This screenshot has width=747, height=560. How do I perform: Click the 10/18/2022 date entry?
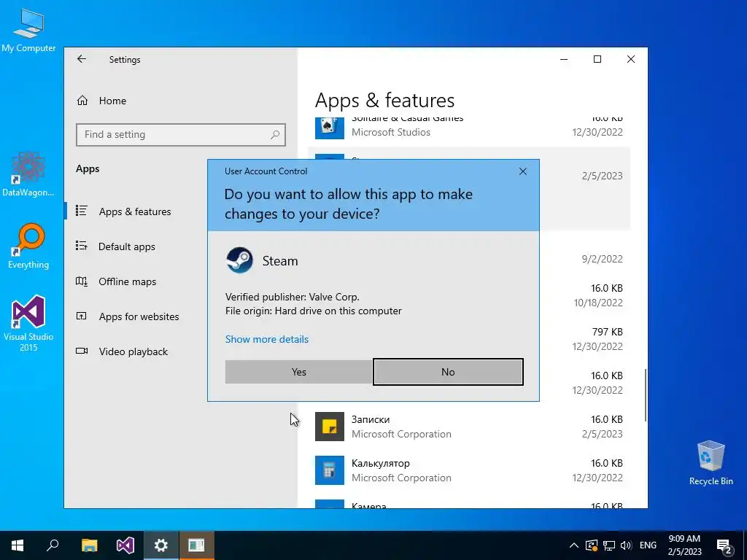(x=598, y=303)
